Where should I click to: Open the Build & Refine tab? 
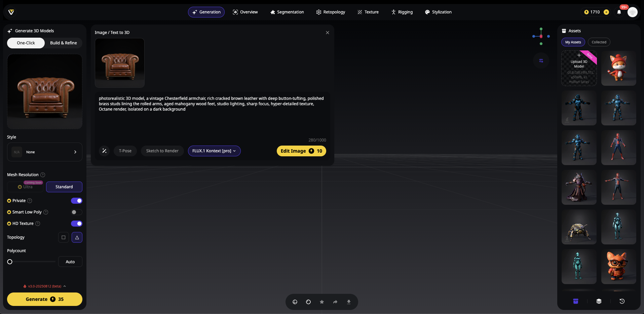[x=63, y=43]
